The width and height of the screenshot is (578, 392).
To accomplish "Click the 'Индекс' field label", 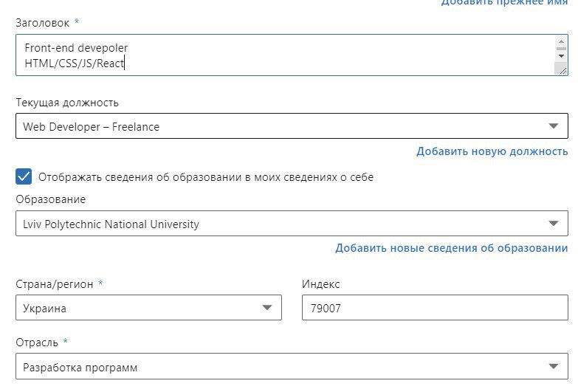I will tap(321, 284).
